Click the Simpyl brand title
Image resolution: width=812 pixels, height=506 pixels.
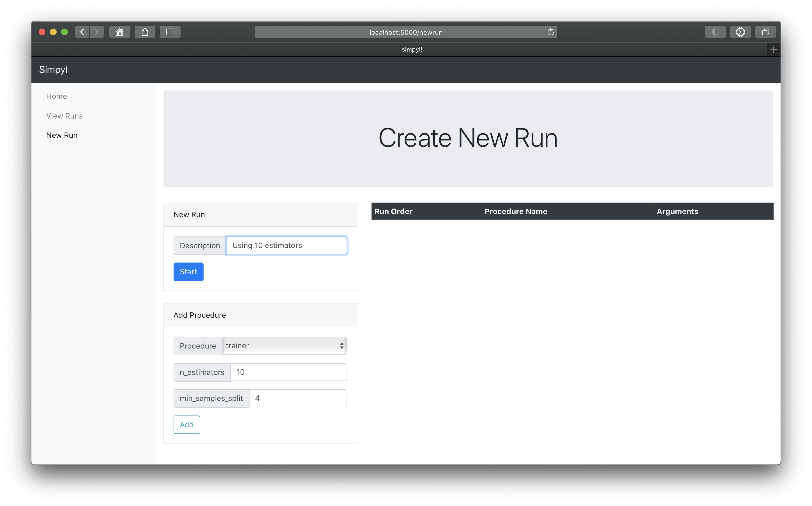[53, 69]
